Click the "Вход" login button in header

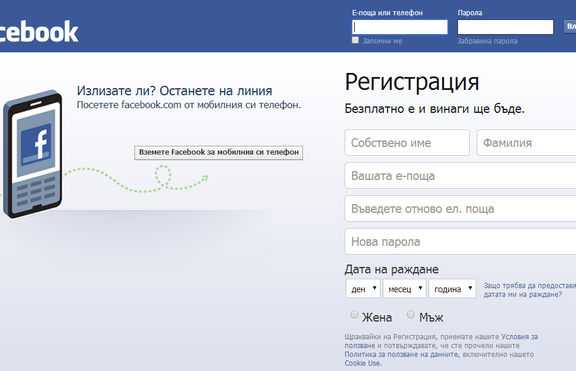pyautogui.click(x=570, y=26)
